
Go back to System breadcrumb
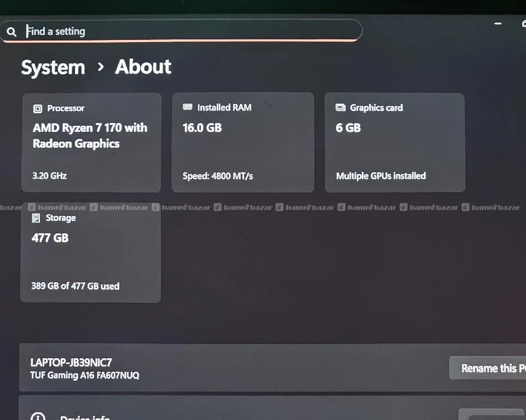[x=53, y=67]
